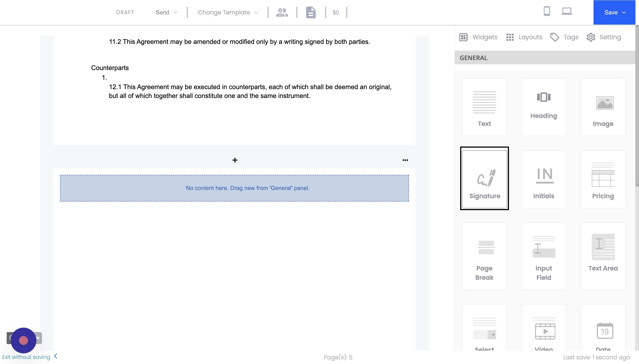Expand the Save button options

point(624,12)
